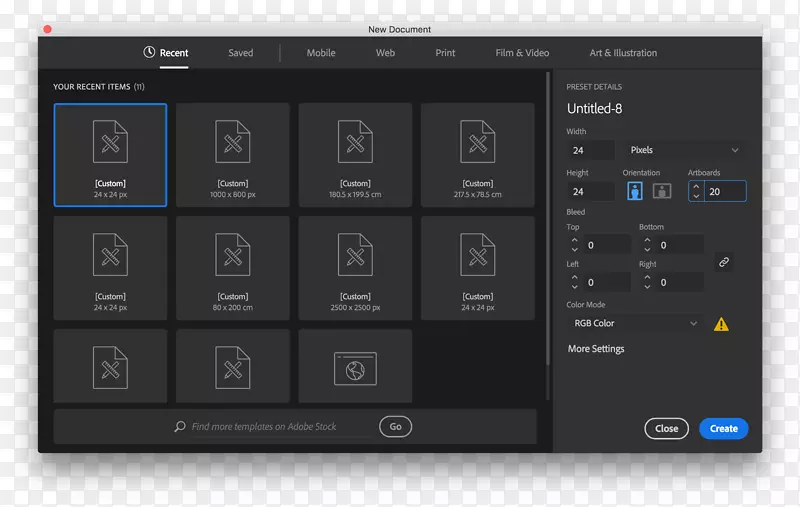Toggle the bleed link chain icon
The width and height of the screenshot is (800, 507).
(723, 262)
